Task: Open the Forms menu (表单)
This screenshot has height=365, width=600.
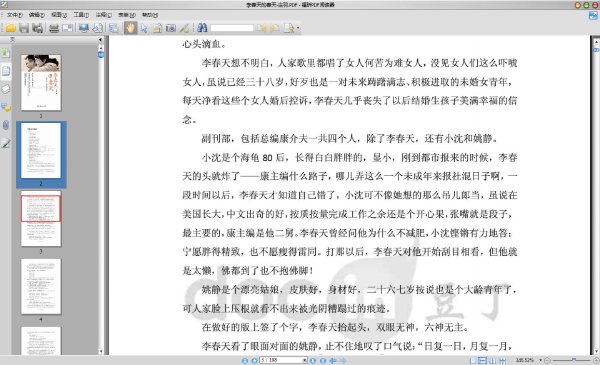Action: click(x=127, y=15)
